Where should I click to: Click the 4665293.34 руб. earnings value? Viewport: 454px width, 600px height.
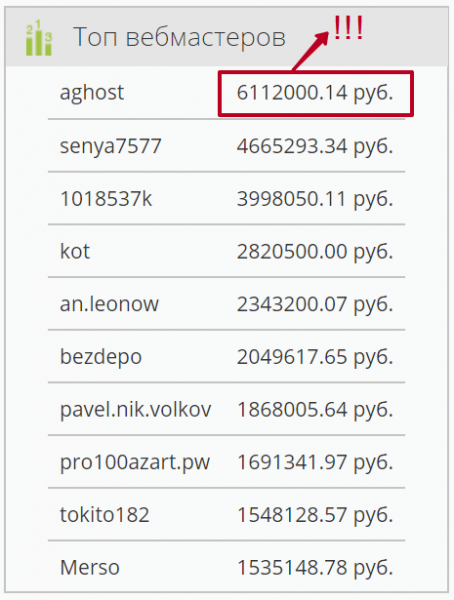[315, 146]
